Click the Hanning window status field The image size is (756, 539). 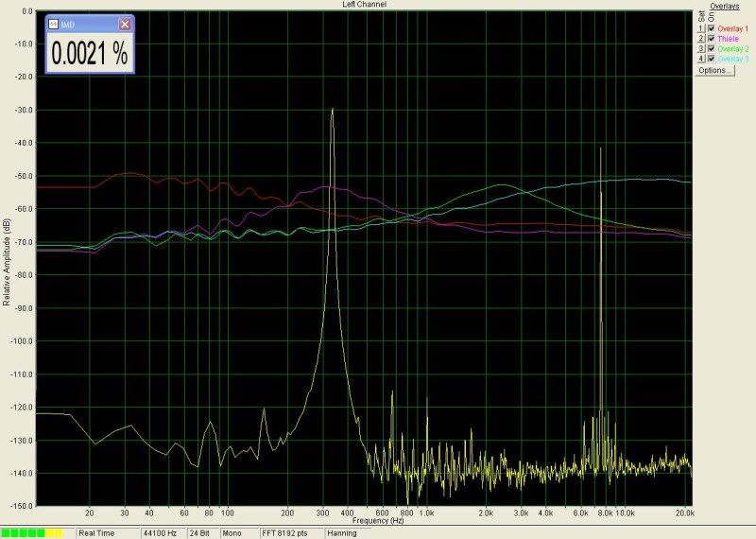click(x=347, y=533)
